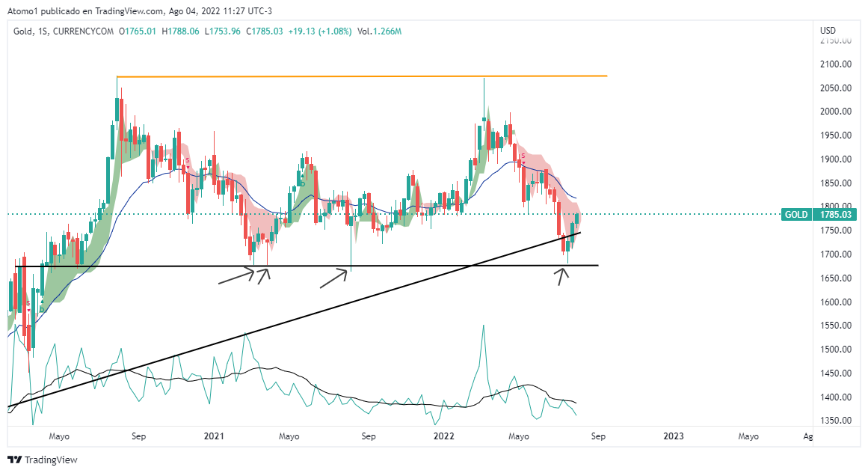
Task: Select the orange horizontal resistance line
Action: click(x=359, y=76)
